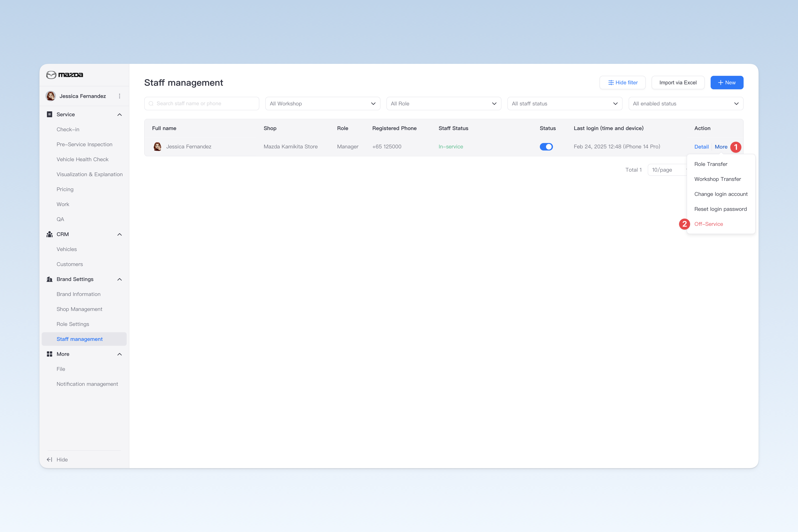Click the Hide sidebar arrow icon

point(49,459)
